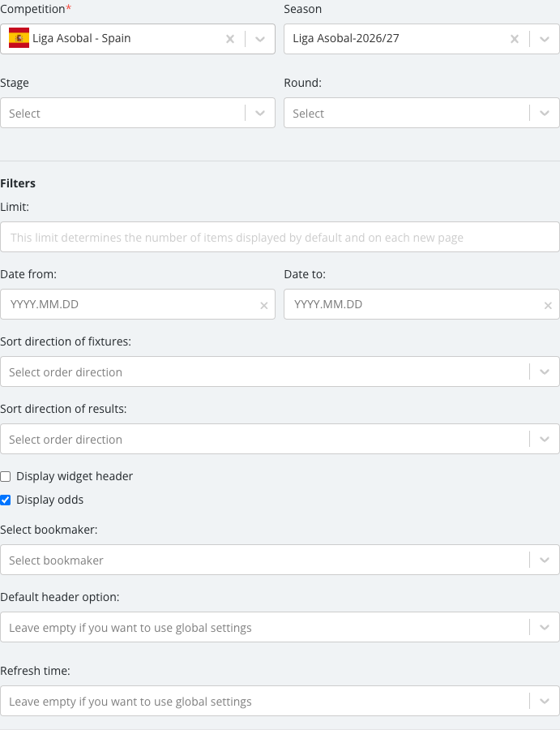Image resolution: width=560 pixels, height=730 pixels.
Task: Expand Sort direction of results dropdown
Action: 280,439
